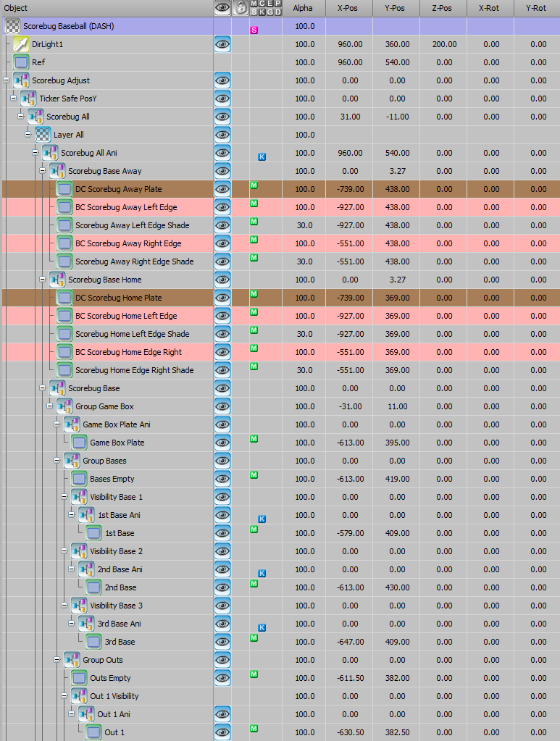Toggle visibility of 1st Base
The width and height of the screenshot is (560, 741).
pos(222,533)
